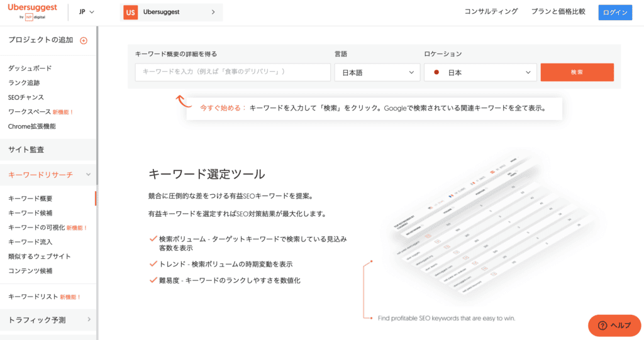The image size is (644, 340).
Task: Open SEOチャンス in sidebar
Action: [x=26, y=97]
